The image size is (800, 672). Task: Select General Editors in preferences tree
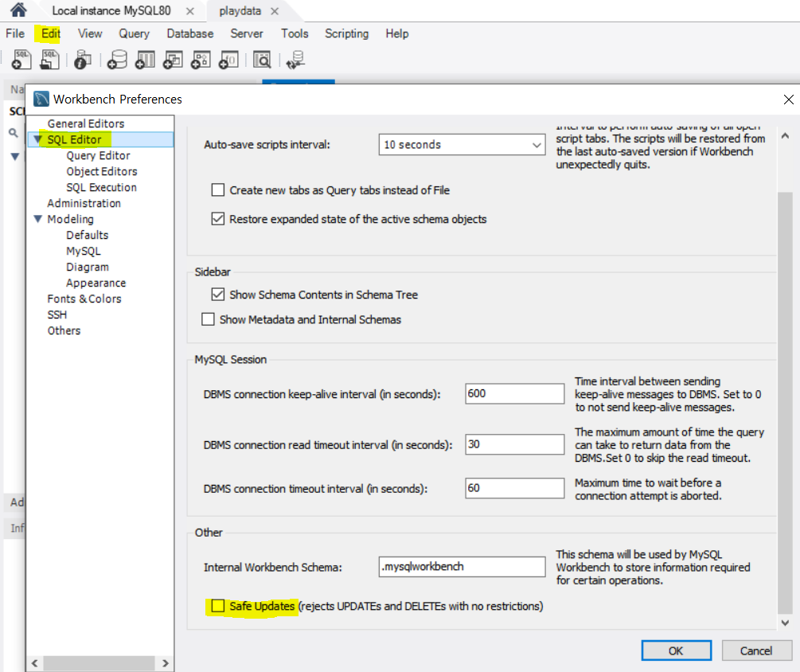(86, 123)
